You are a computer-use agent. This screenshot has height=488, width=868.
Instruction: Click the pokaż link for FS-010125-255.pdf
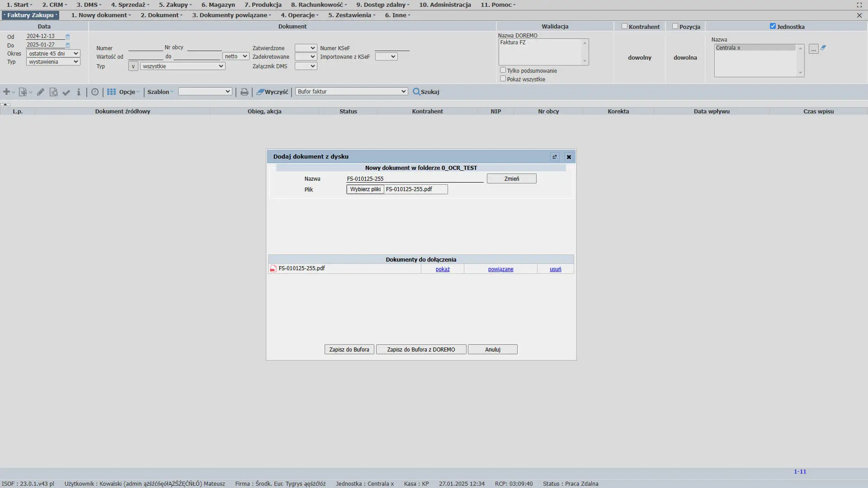click(442, 269)
